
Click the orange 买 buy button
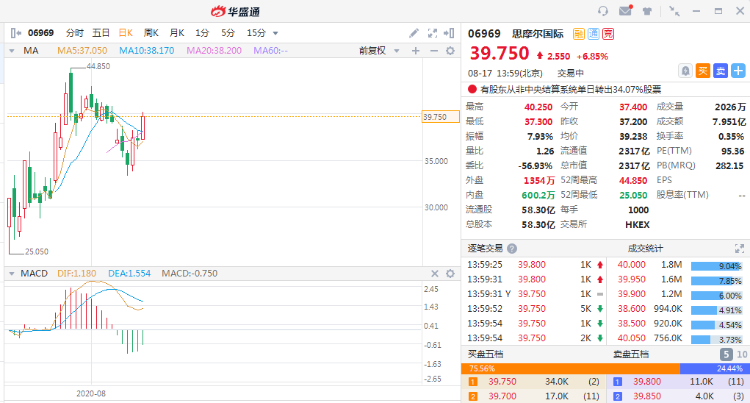pos(702,70)
